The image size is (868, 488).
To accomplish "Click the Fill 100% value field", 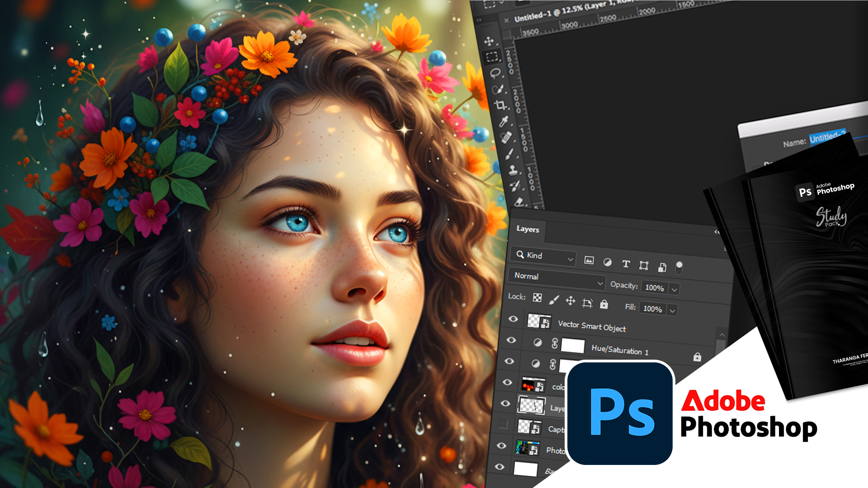I will click(x=652, y=309).
